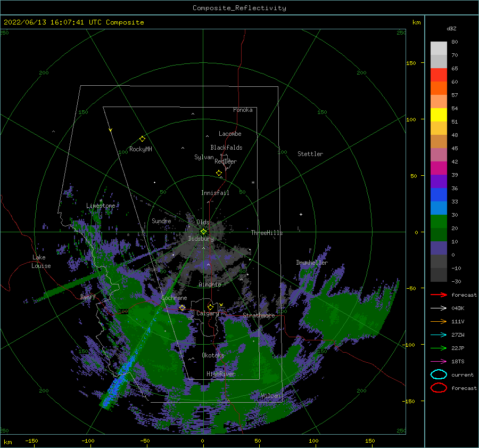Click the 18TS legend text
Screen dimensions: 479x448
click(x=458, y=362)
